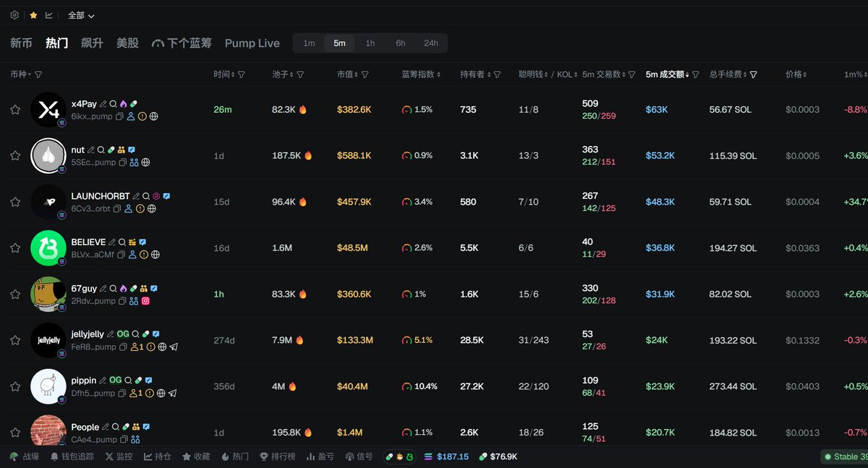This screenshot has width=868, height=468.
Task: Sort by 聪明钱 column header
Action: tap(532, 75)
